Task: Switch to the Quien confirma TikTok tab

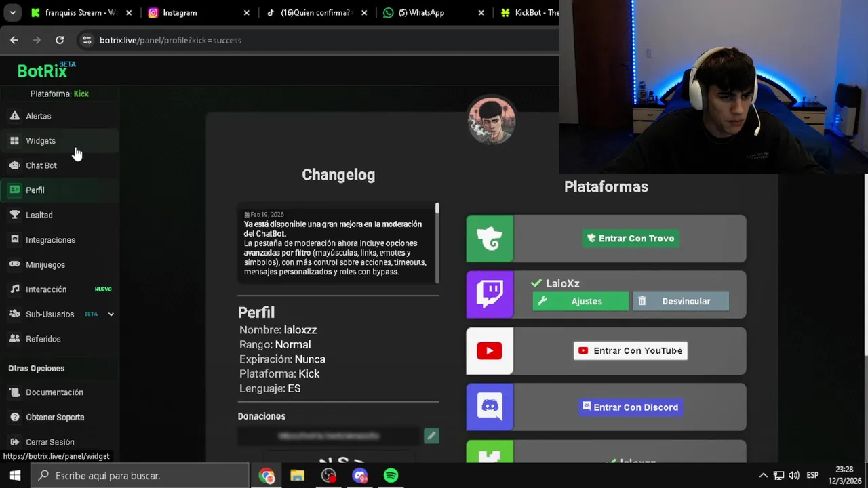Action: click(x=315, y=12)
